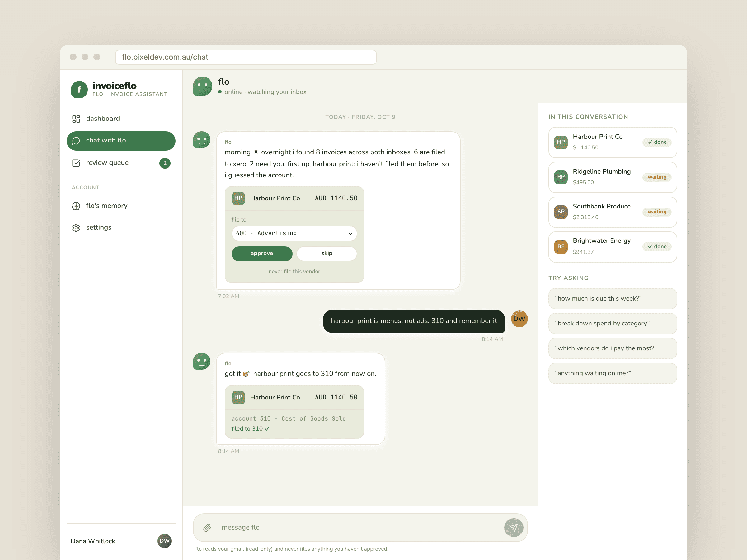Click the DW avatar beside Dana Whitlock

pyautogui.click(x=164, y=541)
